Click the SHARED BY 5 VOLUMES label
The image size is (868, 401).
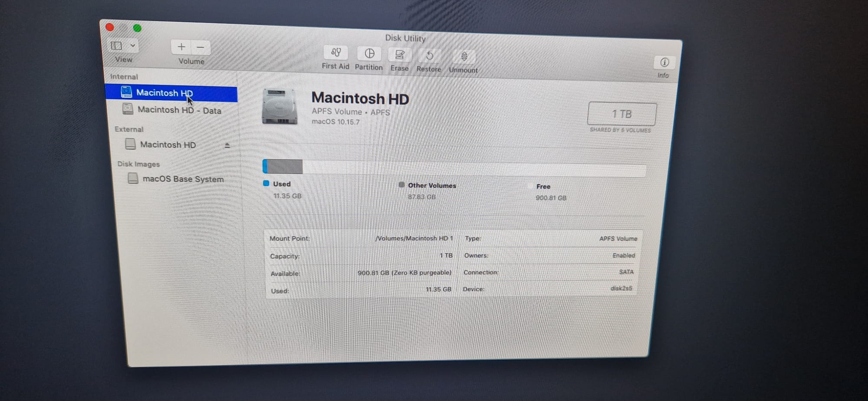coord(620,130)
